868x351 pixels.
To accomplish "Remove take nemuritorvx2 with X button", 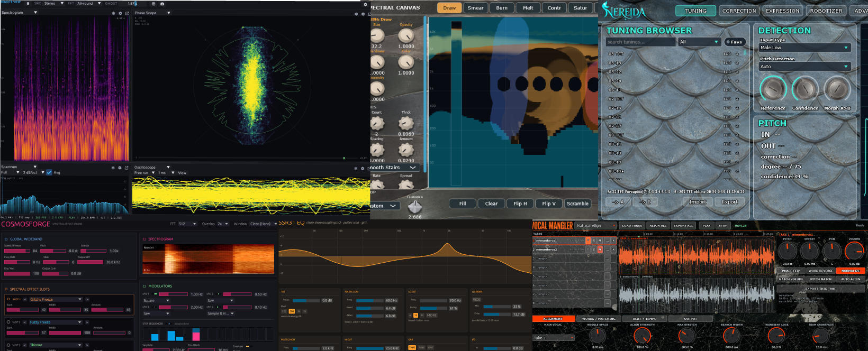I will coord(614,250).
